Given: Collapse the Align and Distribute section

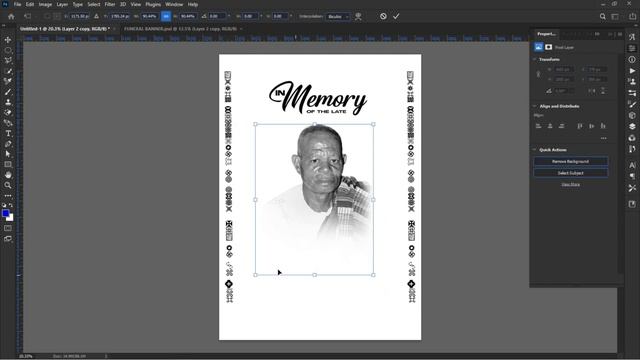Looking at the screenshot, I should (534, 106).
